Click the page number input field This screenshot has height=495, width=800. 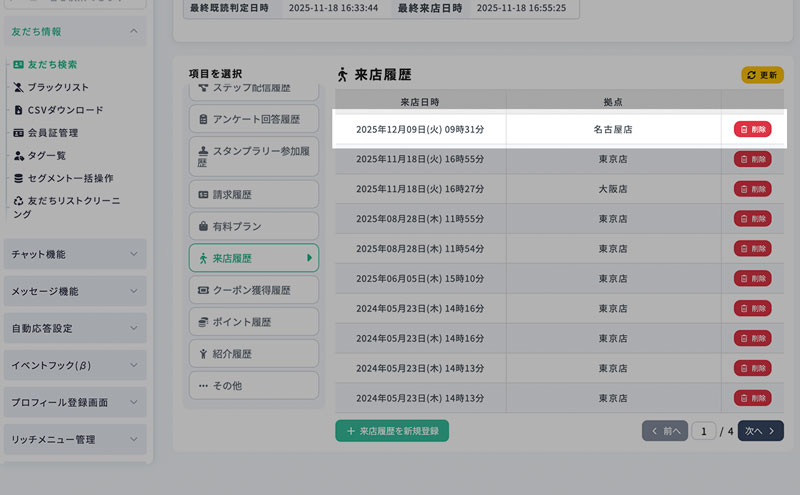pyautogui.click(x=703, y=431)
